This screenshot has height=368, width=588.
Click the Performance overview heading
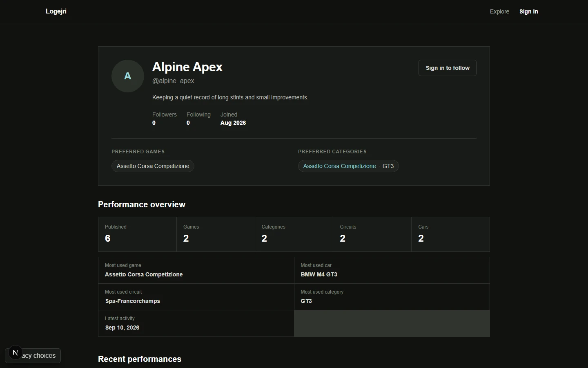pos(142,204)
